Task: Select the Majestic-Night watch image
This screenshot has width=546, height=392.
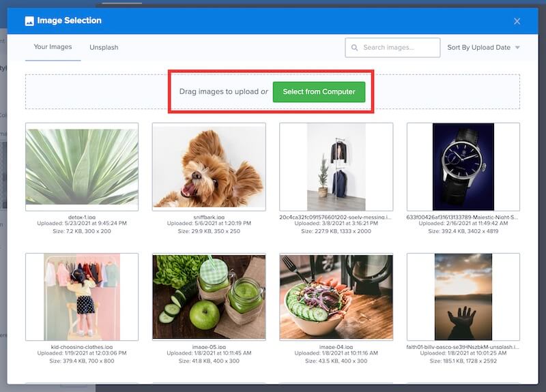Action: [x=463, y=167]
